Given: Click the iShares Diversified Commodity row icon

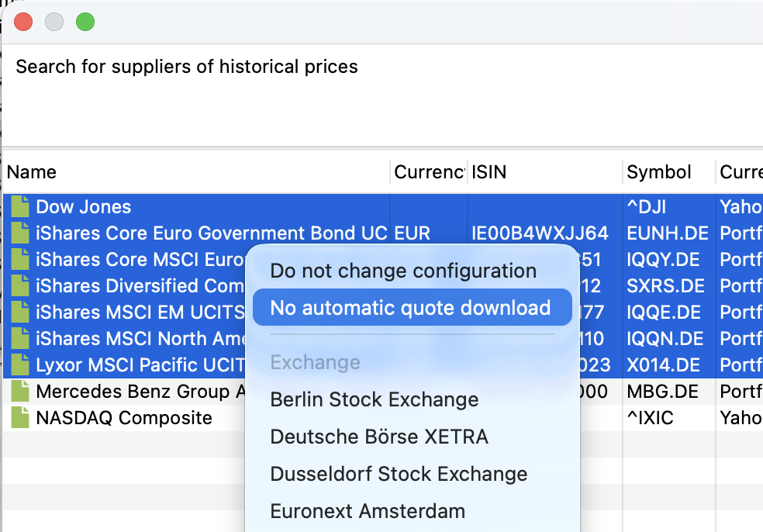Looking at the screenshot, I should 20,286.
